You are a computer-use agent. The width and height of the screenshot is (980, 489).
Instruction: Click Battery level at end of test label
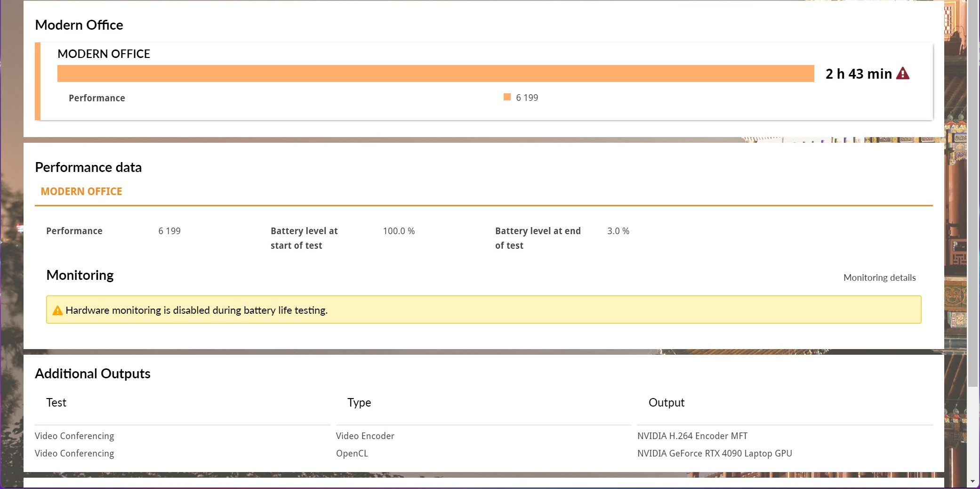(538, 238)
